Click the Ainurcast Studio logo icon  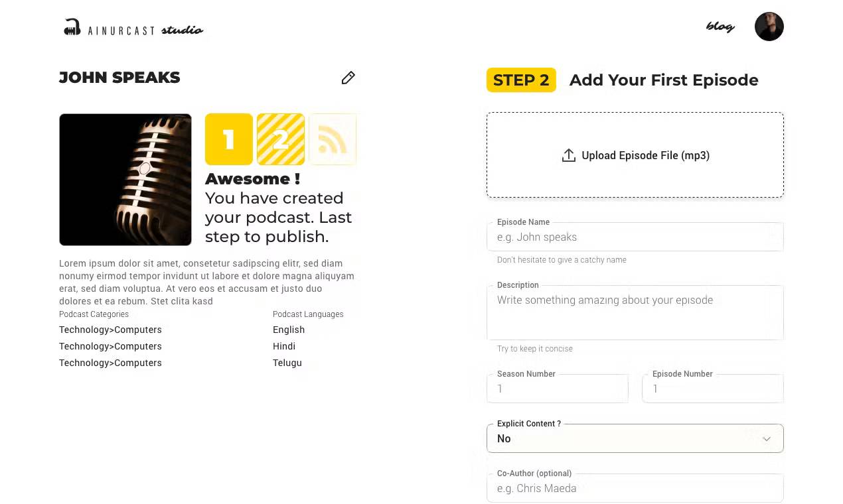72,27
